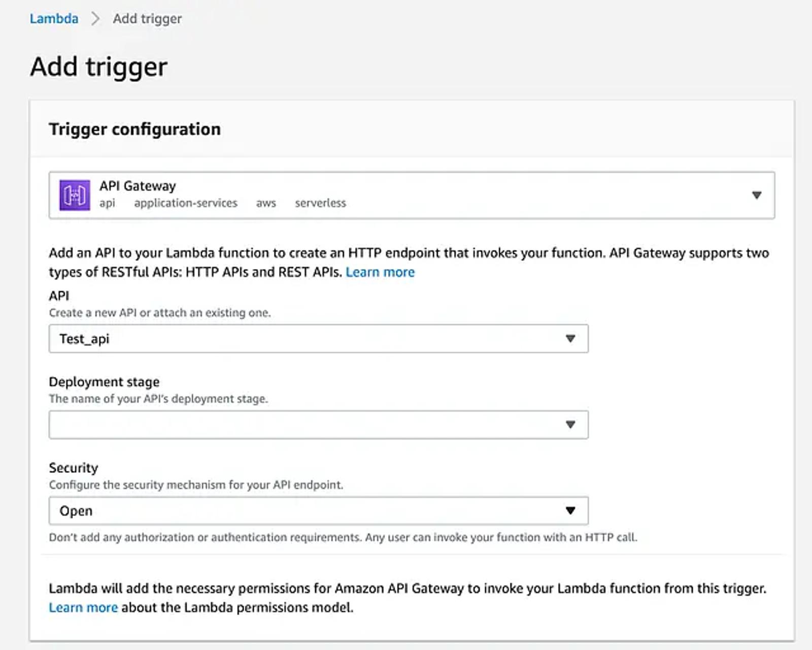812x650 pixels.
Task: Open the trigger type dropdown arrow
Action: coord(757,195)
